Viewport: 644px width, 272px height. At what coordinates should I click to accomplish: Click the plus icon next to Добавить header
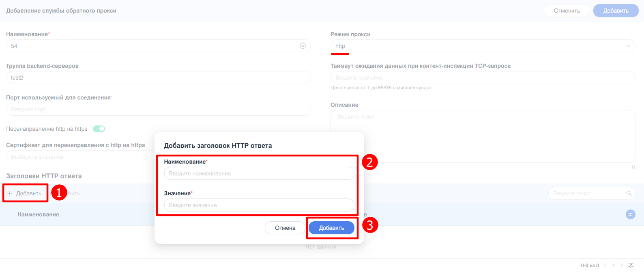tap(10, 193)
